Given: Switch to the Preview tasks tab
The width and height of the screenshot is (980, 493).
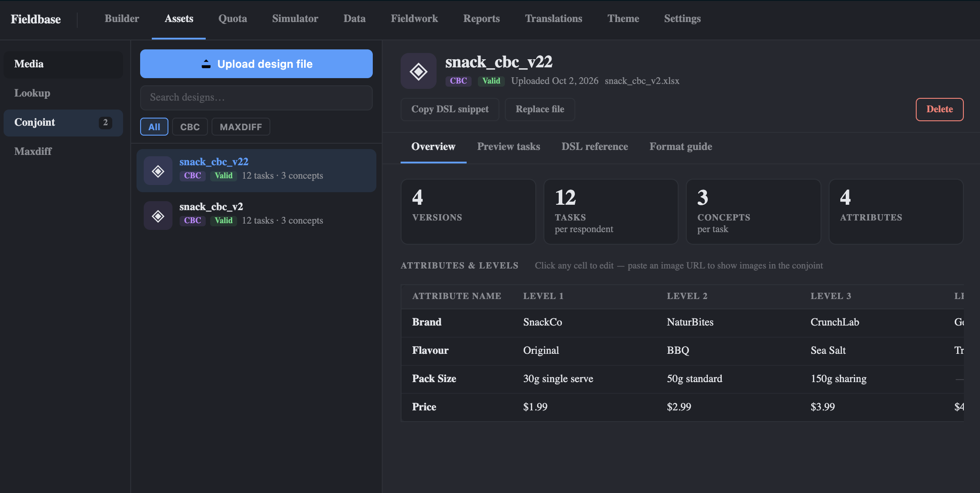Looking at the screenshot, I should point(508,146).
